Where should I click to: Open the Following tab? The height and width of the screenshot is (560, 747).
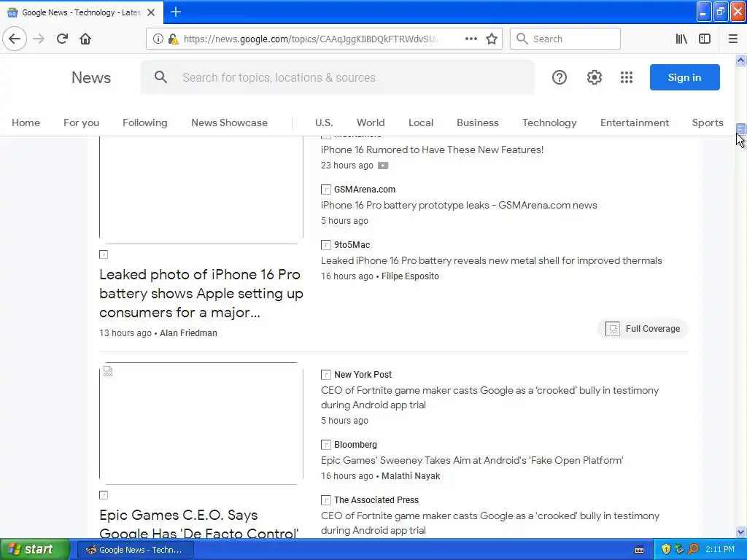pos(145,122)
